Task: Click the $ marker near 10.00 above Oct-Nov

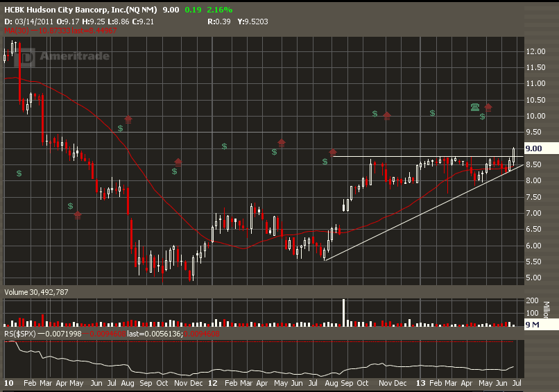Action: (x=375, y=114)
